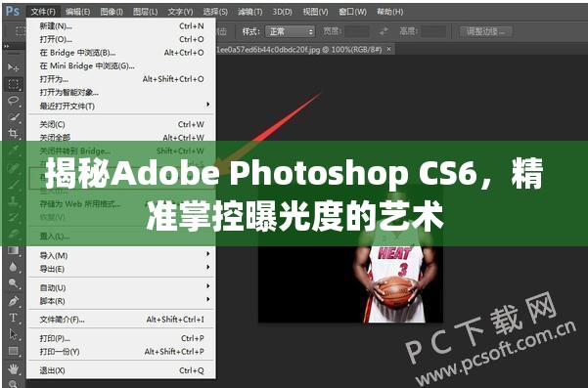Image resolution: width=588 pixels, height=388 pixels.
Task: Choose 文件简介(F)... menu entry
Action: point(121,320)
